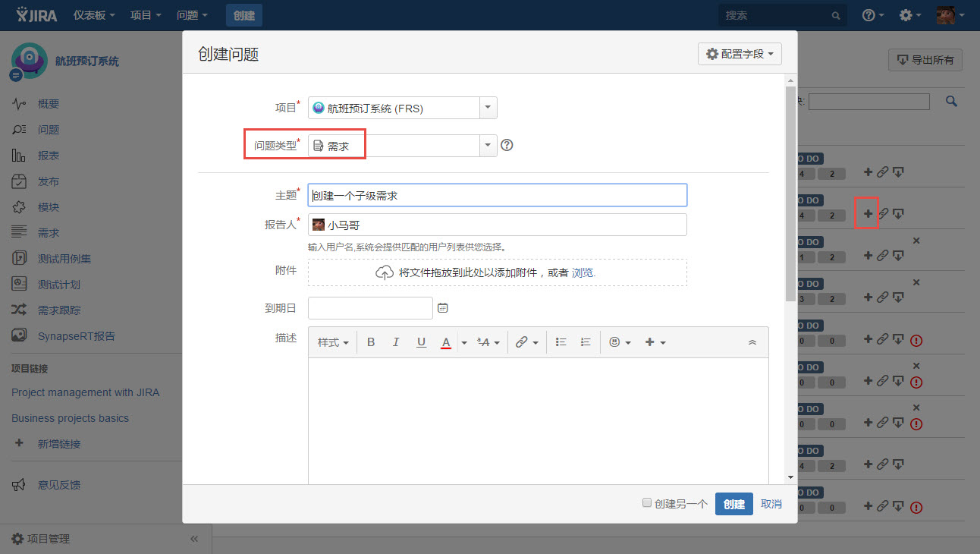Click 意见反馈 in the sidebar
Screen dimensions: 980x554
tap(59, 485)
